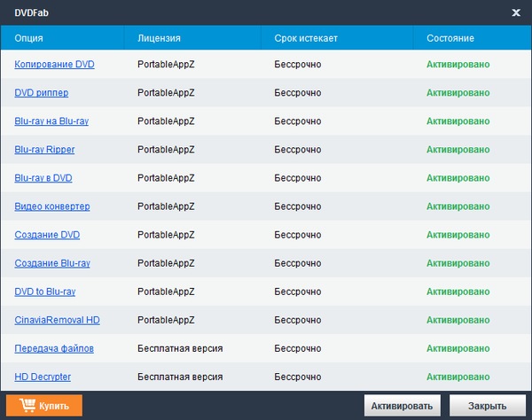Close the DVDFab license dialog
532x420 pixels.
516,12
